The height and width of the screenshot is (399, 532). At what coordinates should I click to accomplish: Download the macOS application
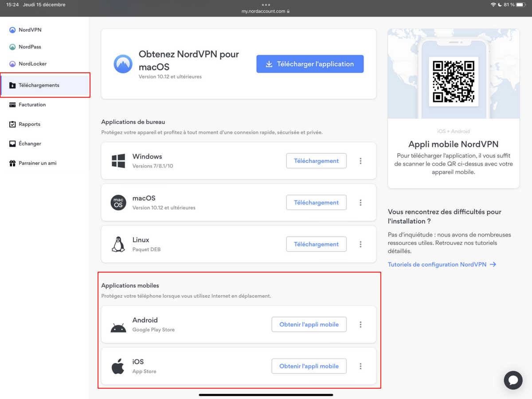click(x=316, y=202)
